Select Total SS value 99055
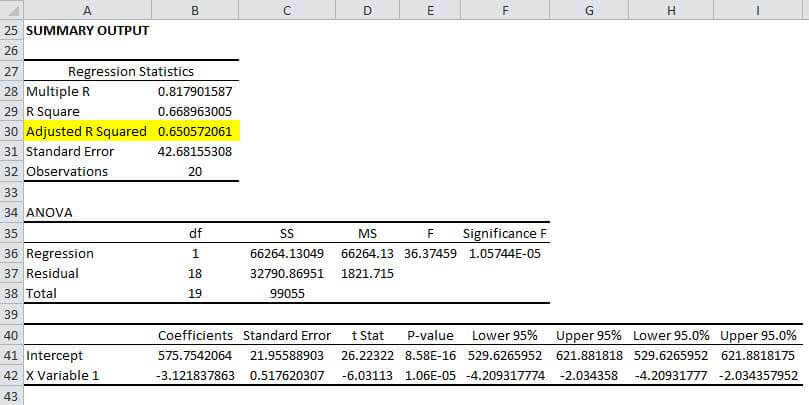The height and width of the screenshot is (405, 809). pos(287,294)
